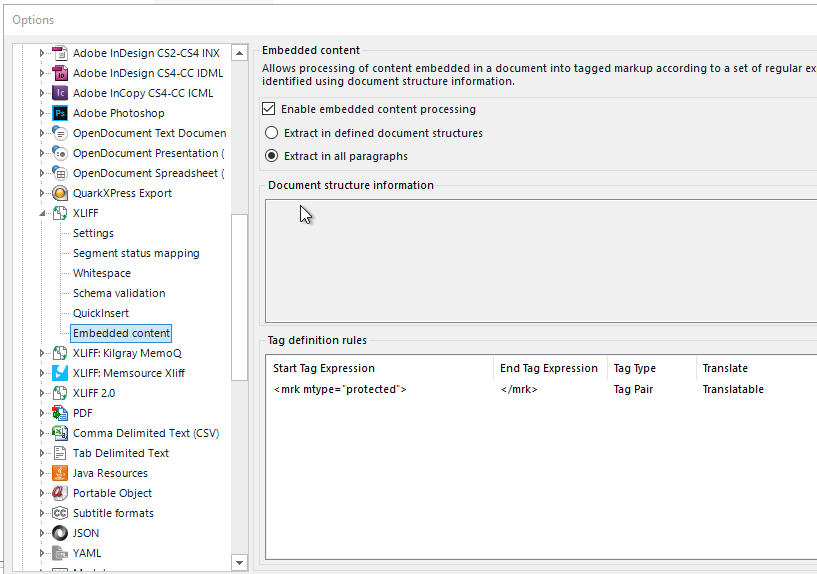Click the JSON file type icon
The image size is (817, 574).
pos(60,533)
